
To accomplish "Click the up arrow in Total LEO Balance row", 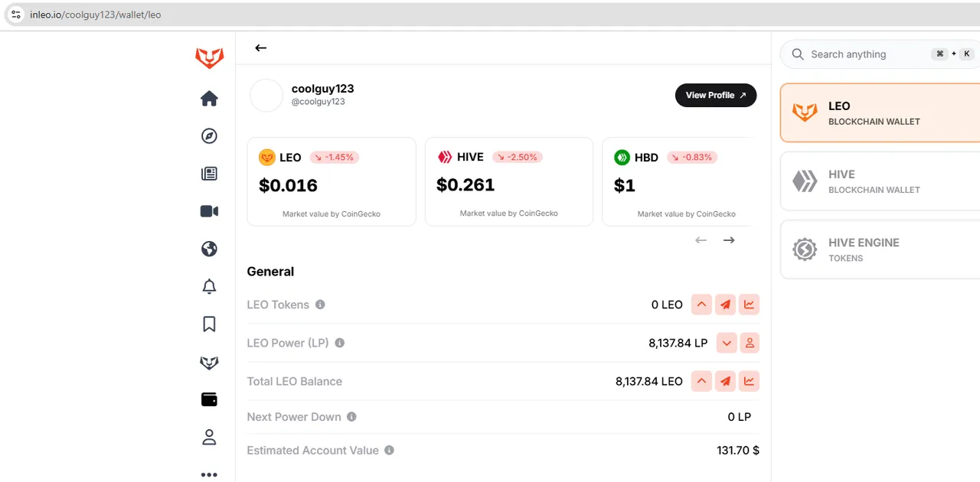I will [701, 381].
